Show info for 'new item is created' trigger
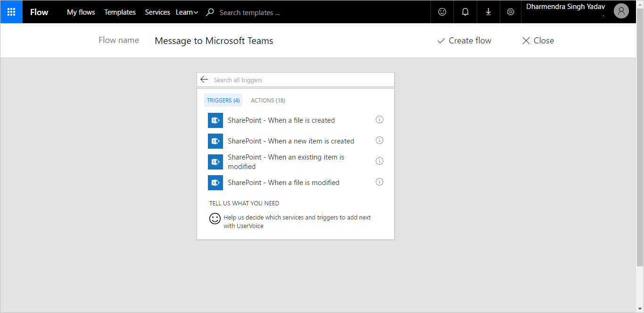The height and width of the screenshot is (313, 644). click(x=380, y=140)
